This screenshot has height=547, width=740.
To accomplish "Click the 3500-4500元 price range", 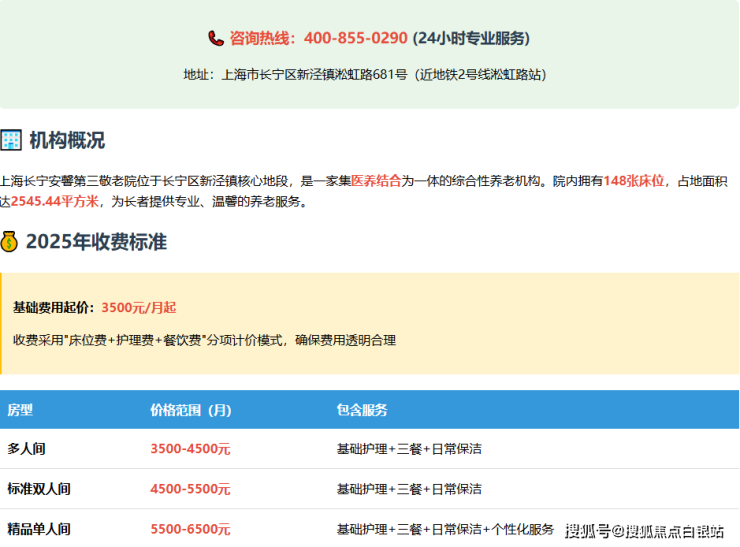I will click(x=190, y=449).
